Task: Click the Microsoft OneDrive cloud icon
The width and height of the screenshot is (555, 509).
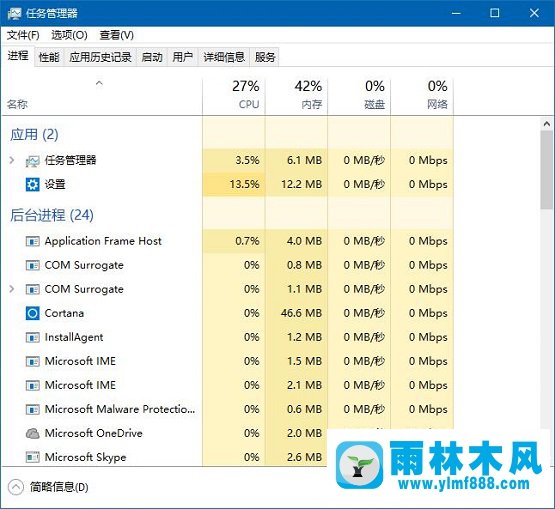Action: [33, 433]
